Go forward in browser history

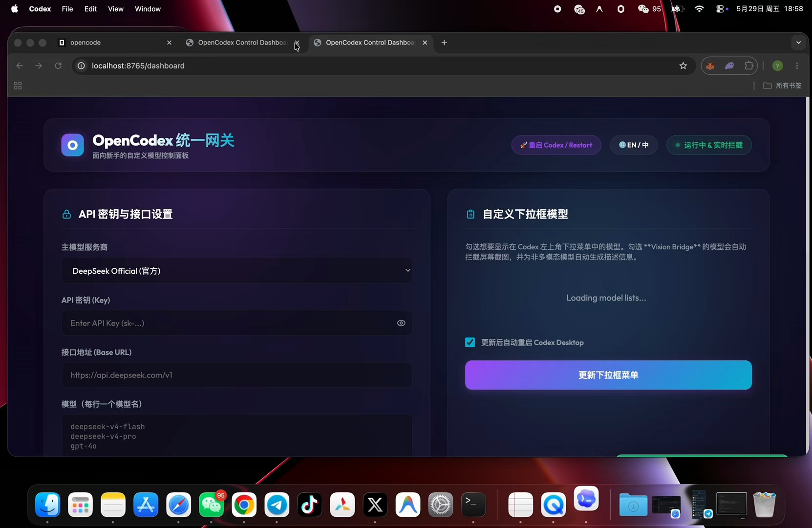[x=39, y=66]
